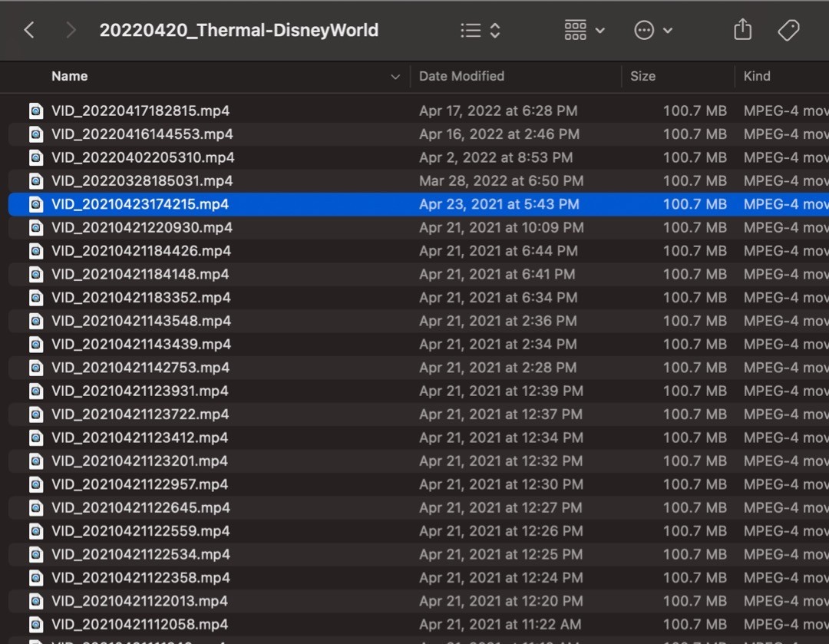Screen dimensions: 829x644
Task: Click the file icon for VID_20210421123412.mp4
Action: point(36,438)
